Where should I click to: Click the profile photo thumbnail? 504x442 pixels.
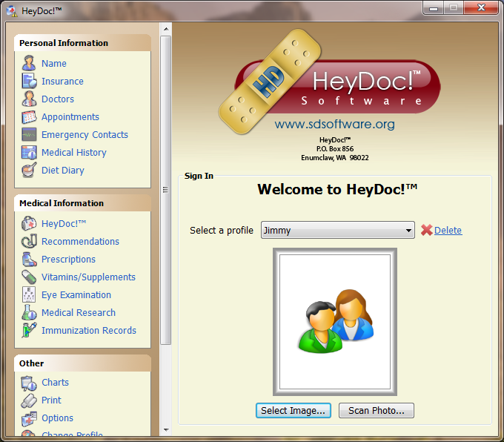pos(335,322)
